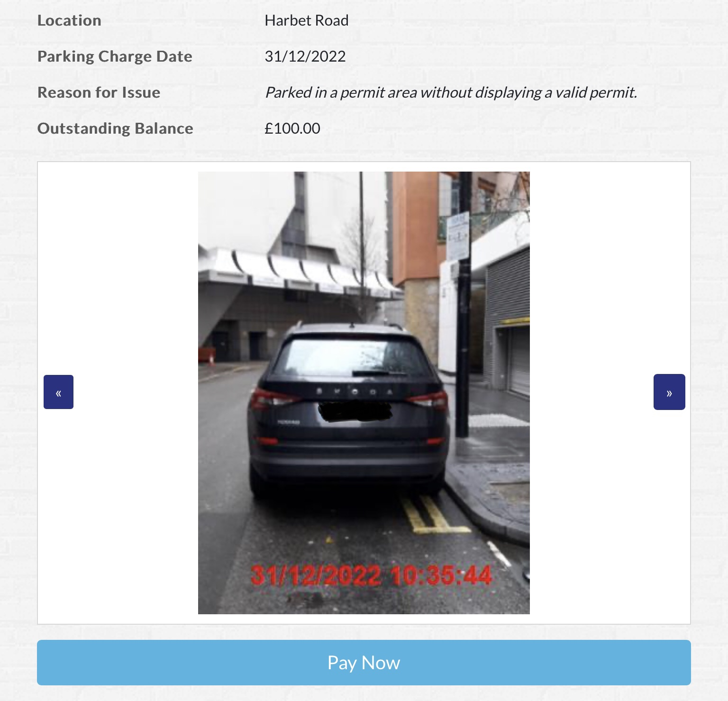Click the 31/12/2022 charge date value
728x701 pixels.
click(305, 56)
